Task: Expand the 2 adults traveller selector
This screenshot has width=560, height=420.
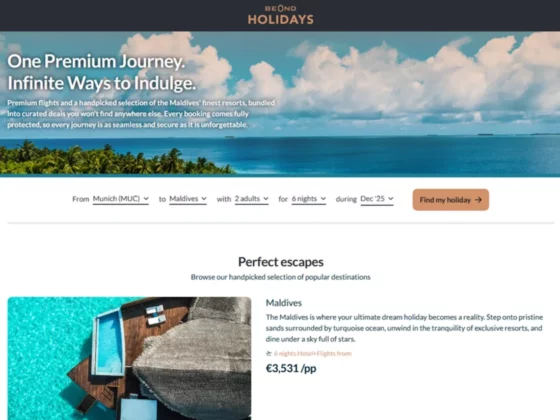Action: 251,199
